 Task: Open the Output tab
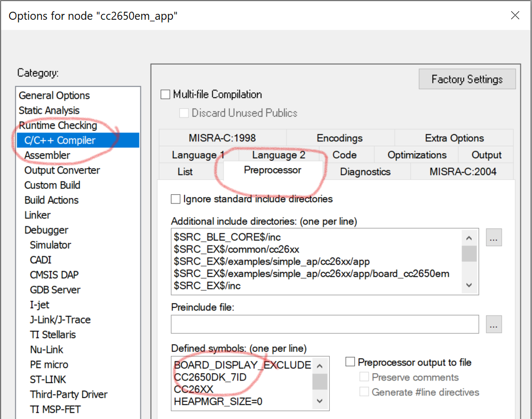[486, 155]
